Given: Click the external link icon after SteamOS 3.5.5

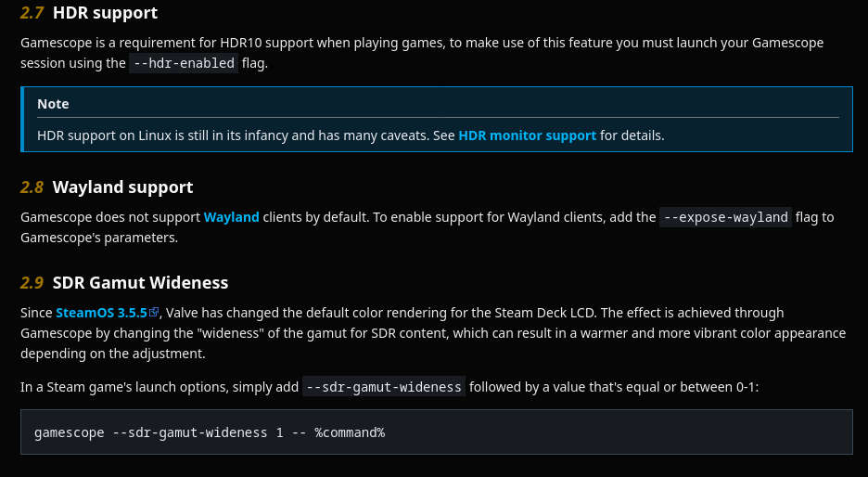Looking at the screenshot, I should 154,313.
